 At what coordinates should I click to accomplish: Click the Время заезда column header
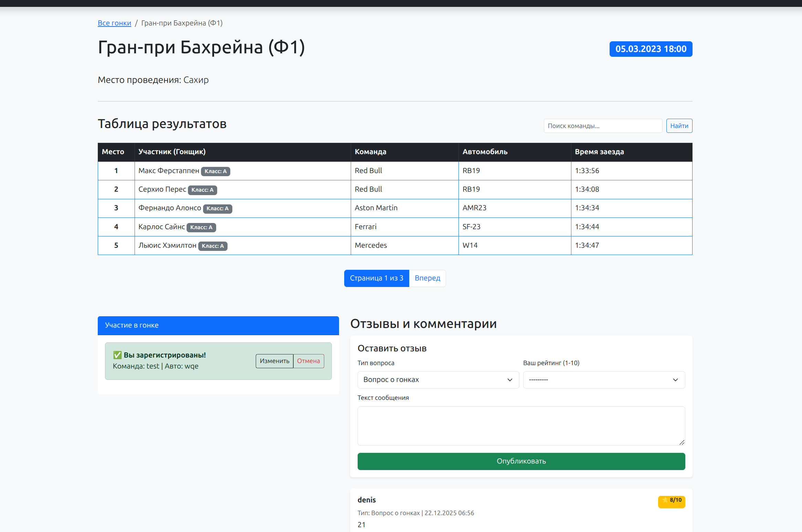tap(599, 152)
